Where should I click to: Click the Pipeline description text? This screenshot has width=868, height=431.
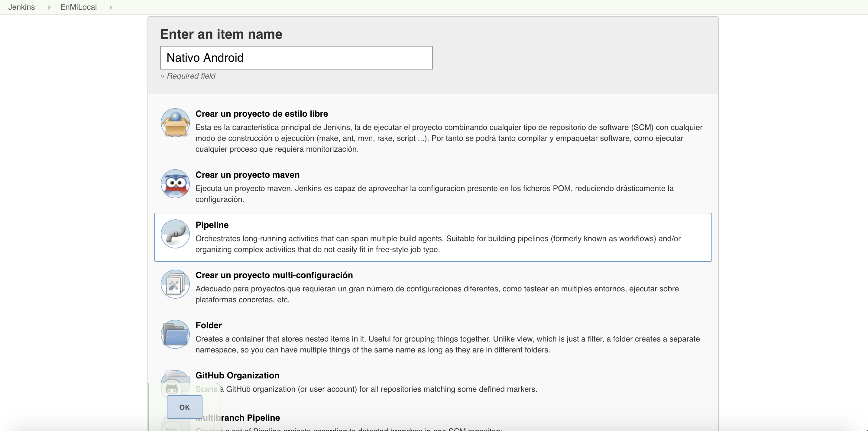click(x=438, y=244)
